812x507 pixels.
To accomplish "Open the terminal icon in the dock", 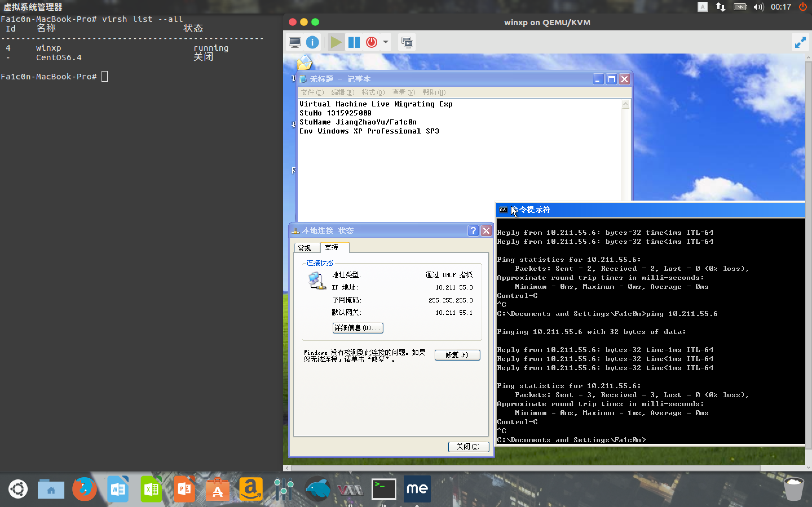I will click(x=383, y=489).
